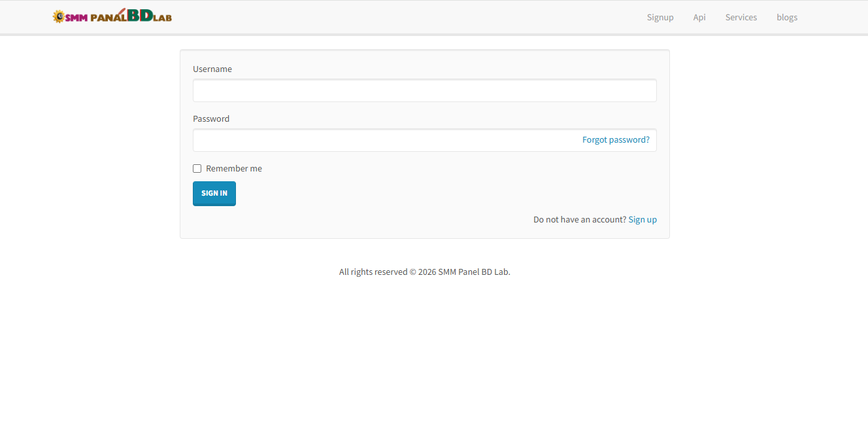Follow the Sign up link below form

(x=643, y=220)
